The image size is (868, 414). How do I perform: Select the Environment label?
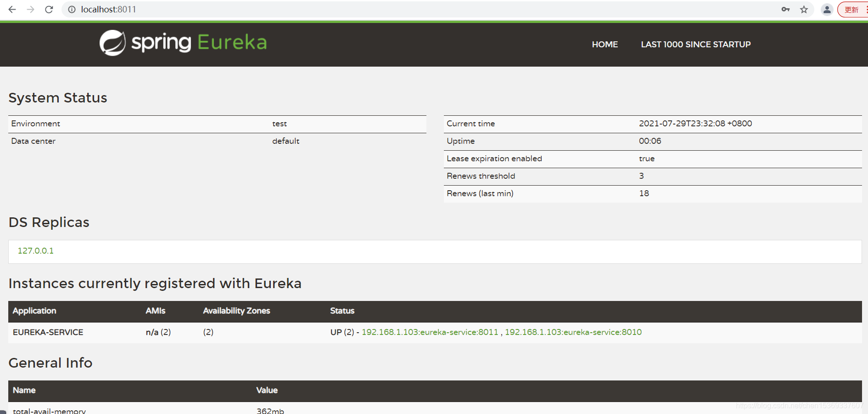click(x=36, y=124)
